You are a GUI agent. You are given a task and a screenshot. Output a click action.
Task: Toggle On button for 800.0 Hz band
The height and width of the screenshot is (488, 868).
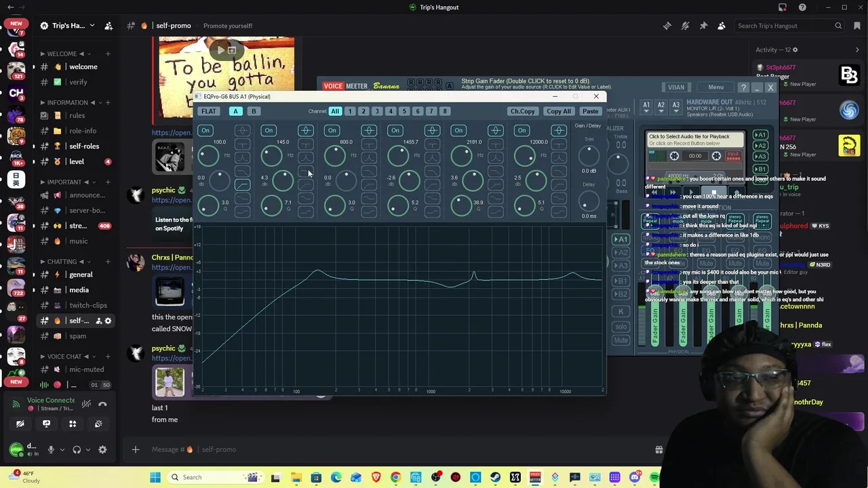pos(332,130)
